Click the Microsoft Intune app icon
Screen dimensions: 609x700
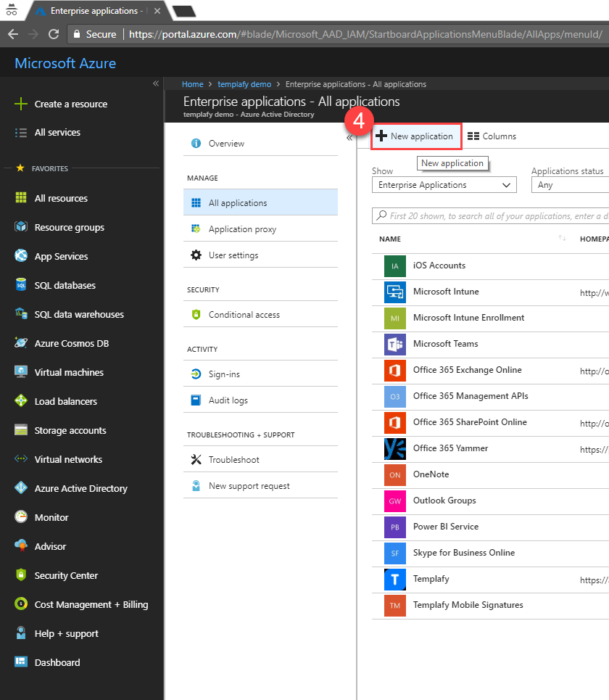[x=395, y=292]
